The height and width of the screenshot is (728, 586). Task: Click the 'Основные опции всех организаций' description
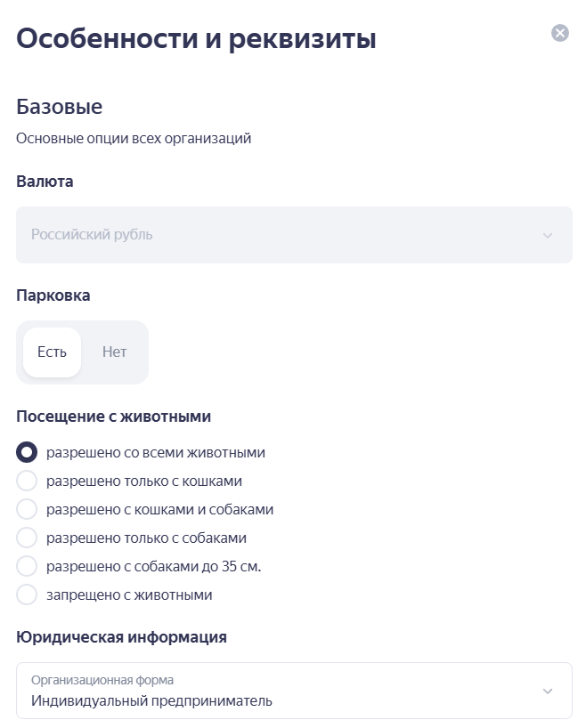(134, 138)
